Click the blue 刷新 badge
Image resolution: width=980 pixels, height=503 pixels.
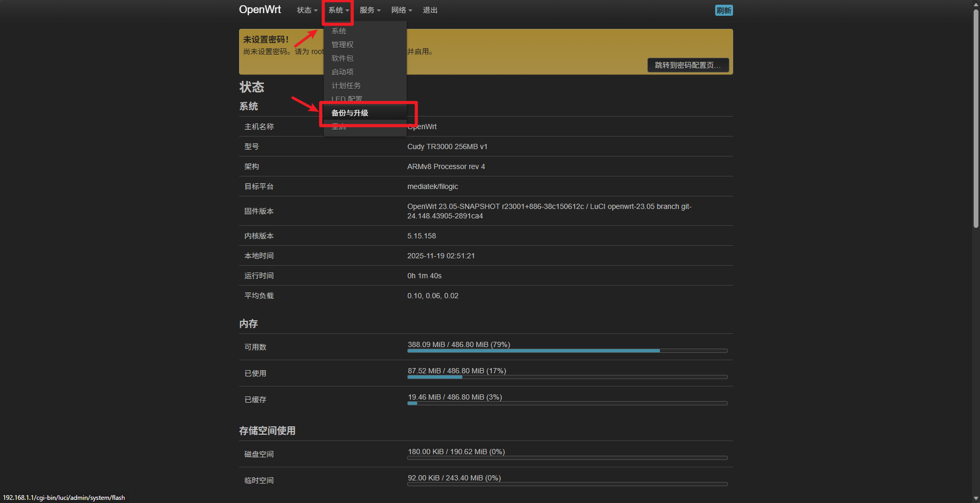(724, 11)
